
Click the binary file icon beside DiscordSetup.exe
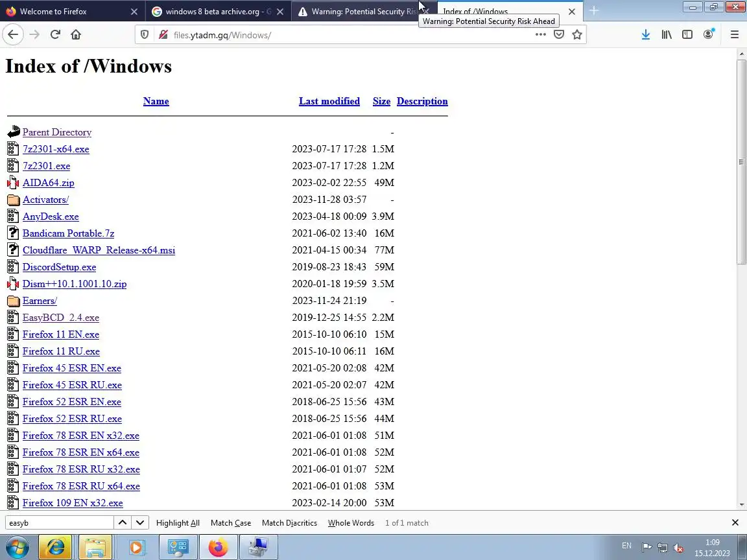(14, 267)
